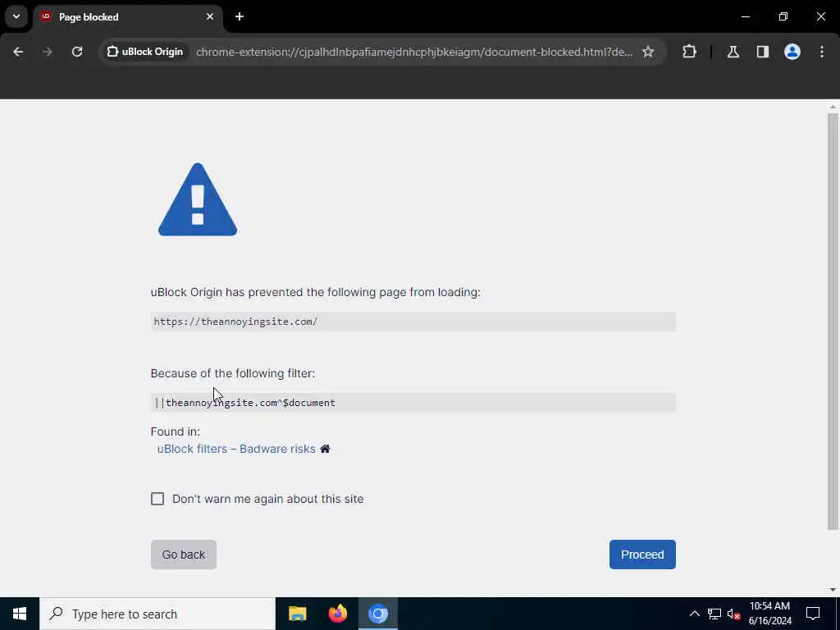Bookmark this page with the star icon
Screen dimensions: 840x630
(648, 52)
